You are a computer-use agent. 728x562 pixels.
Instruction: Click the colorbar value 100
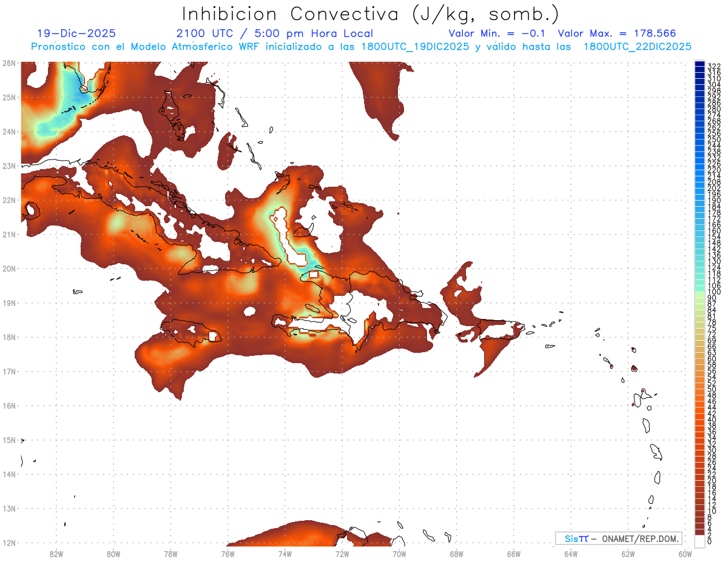714,292
